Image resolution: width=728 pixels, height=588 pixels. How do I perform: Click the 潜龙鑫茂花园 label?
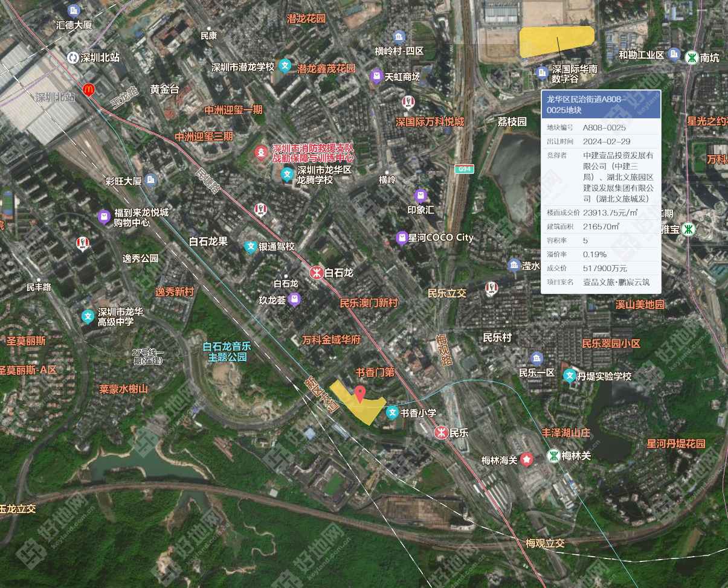point(326,68)
